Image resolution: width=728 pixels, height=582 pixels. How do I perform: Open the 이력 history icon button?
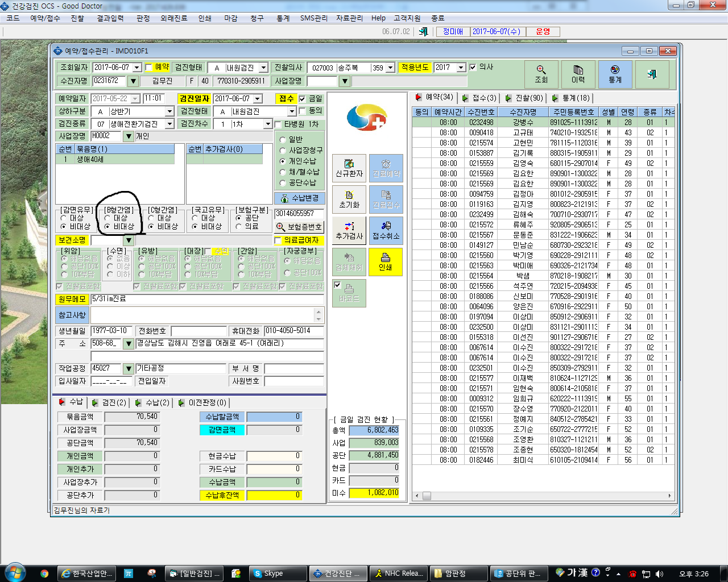tap(578, 74)
